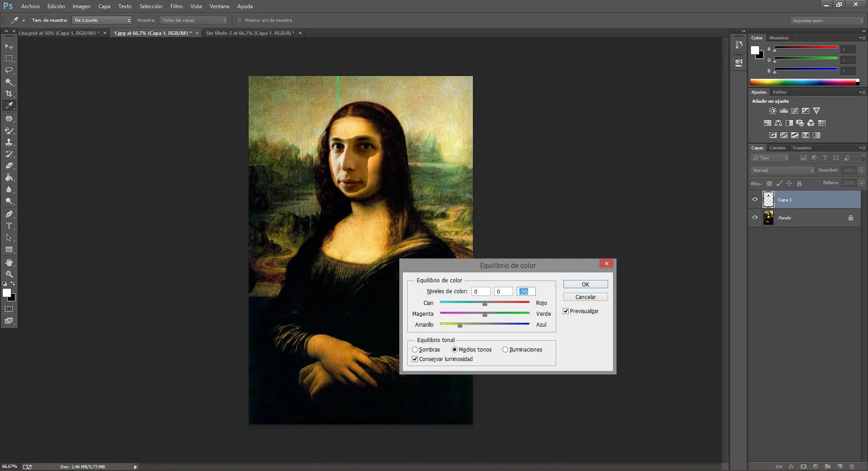Lock all on the layer
The width and height of the screenshot is (868, 471).
799,183
